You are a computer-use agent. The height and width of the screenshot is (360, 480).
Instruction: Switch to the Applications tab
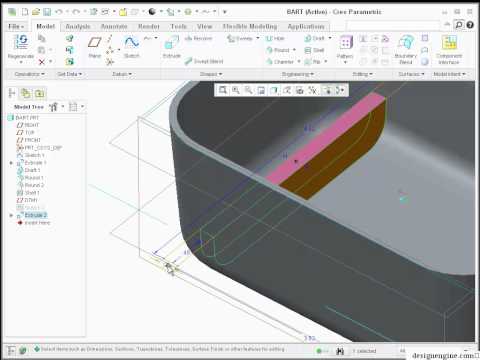tap(306, 26)
